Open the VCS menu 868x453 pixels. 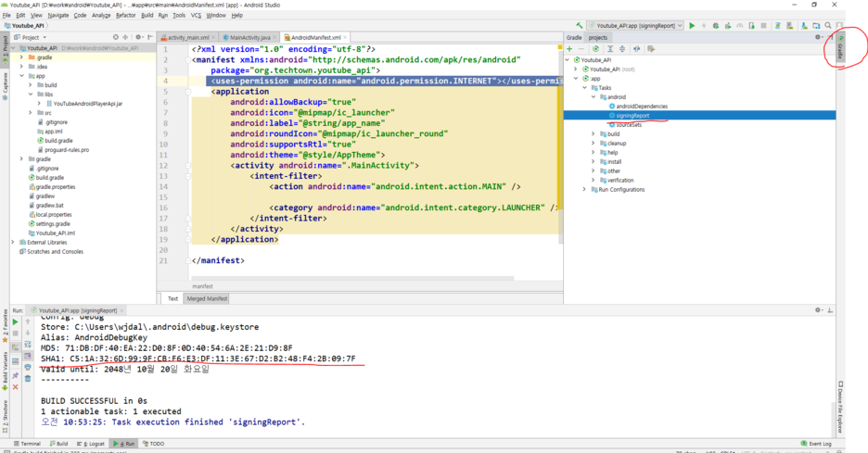click(196, 16)
